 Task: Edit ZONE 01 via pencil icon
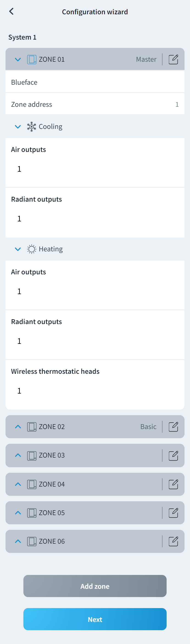[173, 60]
